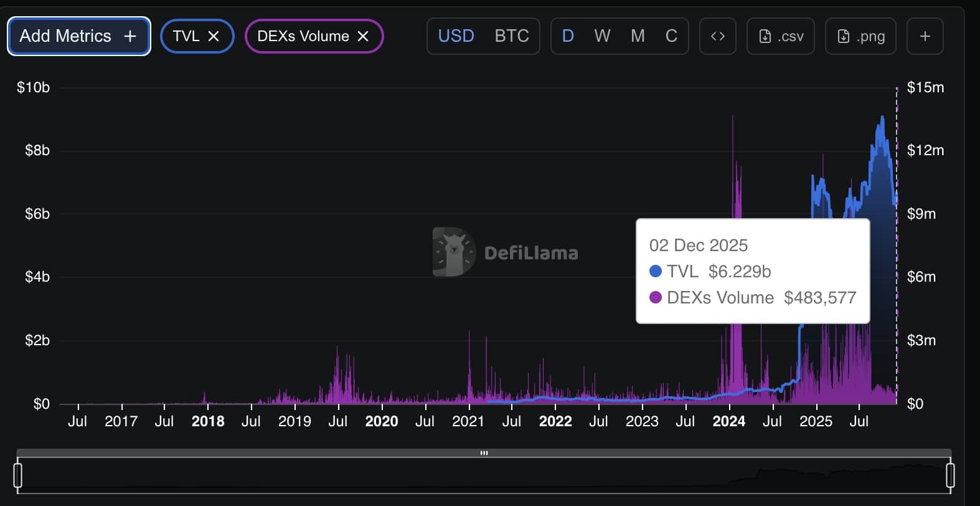Switch currency denomination to USD
980x506 pixels.
tap(456, 36)
